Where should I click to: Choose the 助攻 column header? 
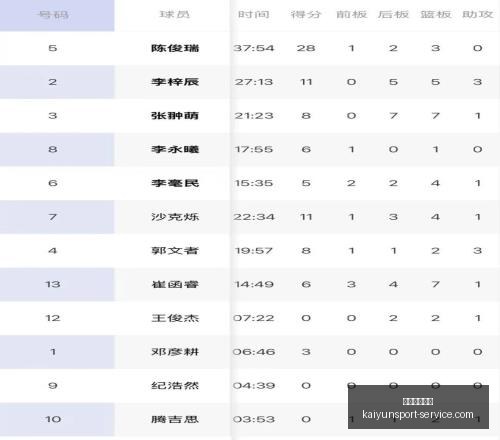pos(477,15)
